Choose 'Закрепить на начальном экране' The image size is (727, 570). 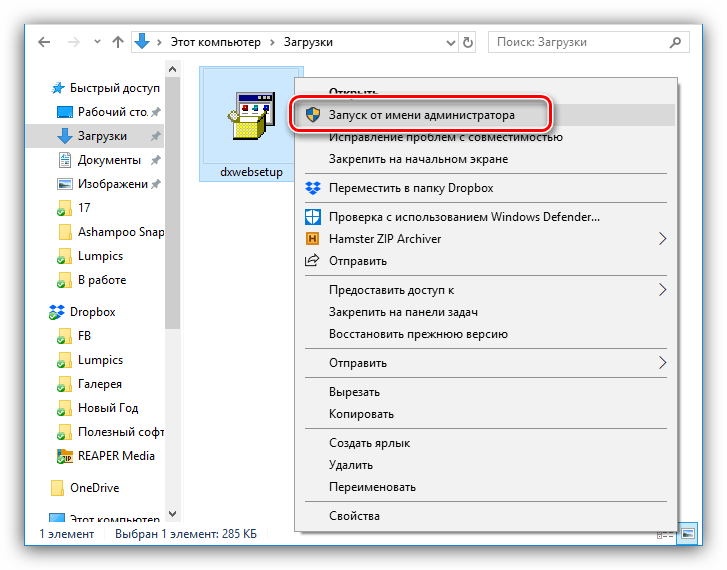[x=418, y=159]
